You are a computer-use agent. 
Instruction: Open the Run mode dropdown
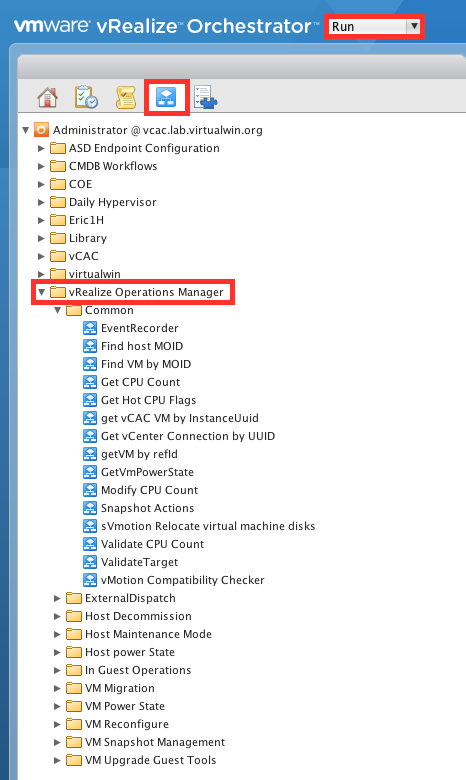[x=374, y=26]
